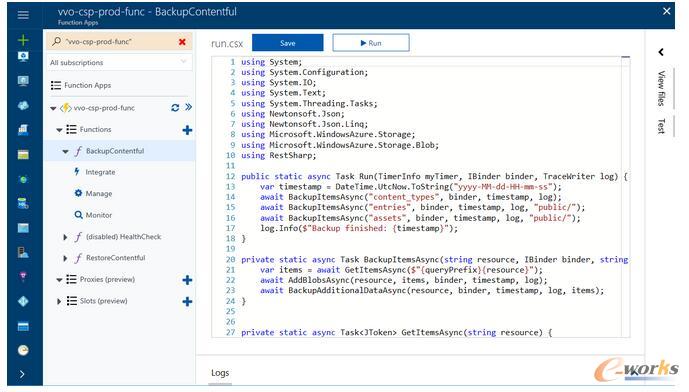Open the View files side tab

pyautogui.click(x=661, y=88)
